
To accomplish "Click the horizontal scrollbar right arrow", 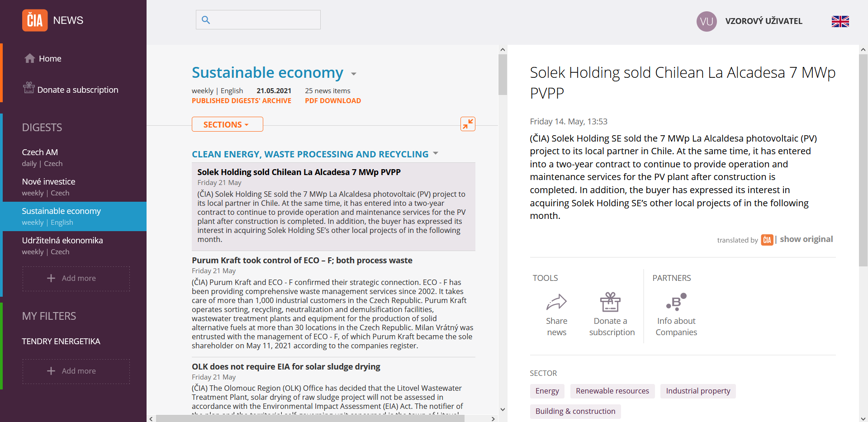I will (493, 419).
